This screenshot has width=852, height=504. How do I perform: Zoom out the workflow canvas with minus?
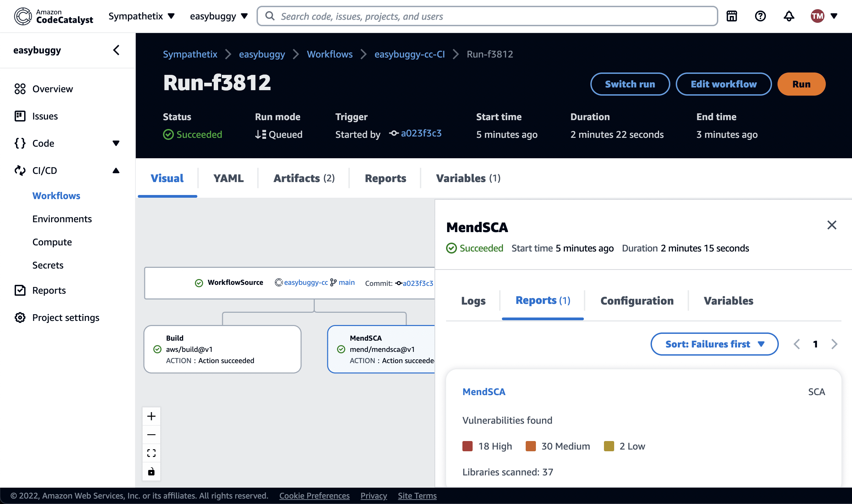[x=151, y=435]
